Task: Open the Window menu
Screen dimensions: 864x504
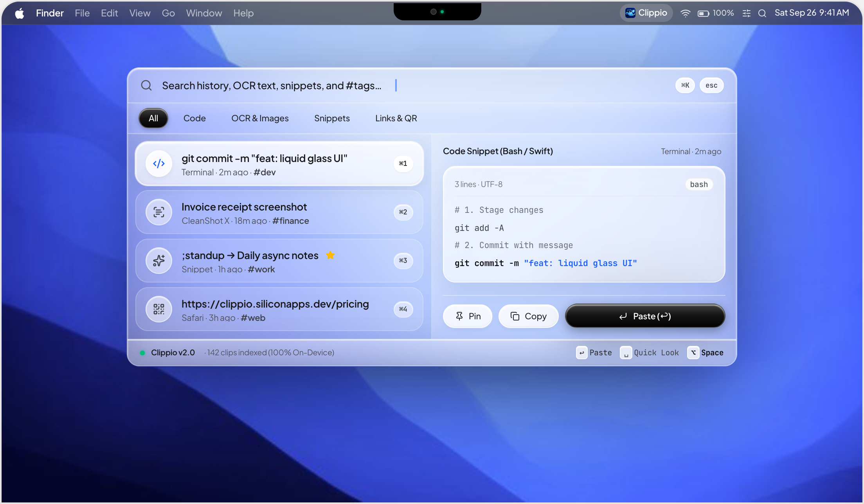Action: pyautogui.click(x=204, y=13)
